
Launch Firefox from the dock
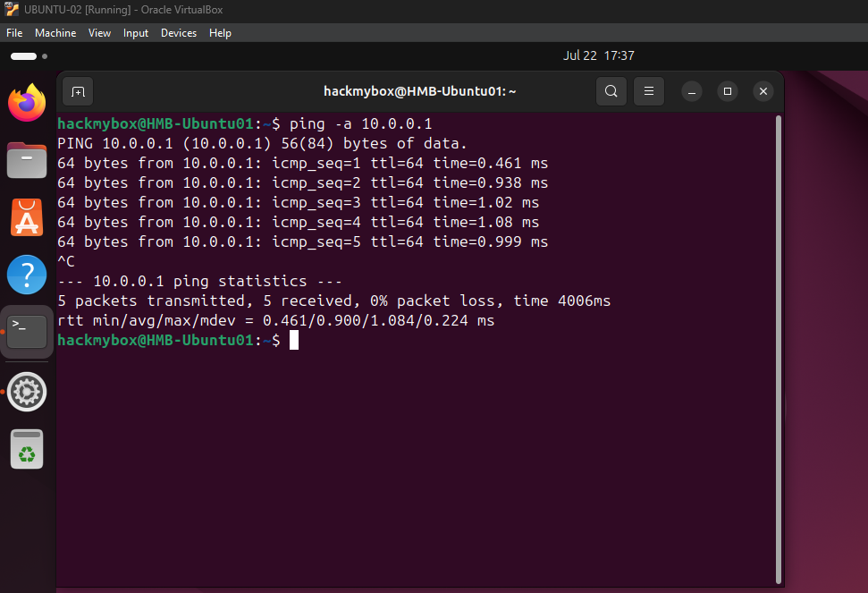click(x=27, y=104)
